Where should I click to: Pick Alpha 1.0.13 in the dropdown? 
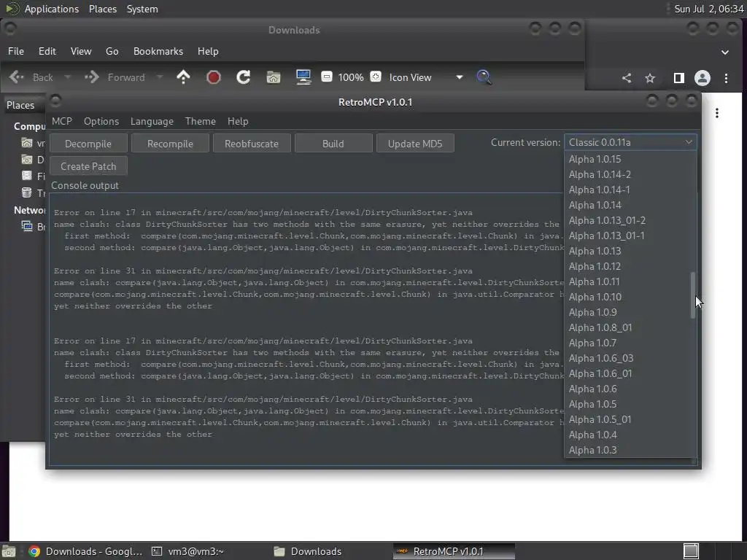[x=628, y=251]
